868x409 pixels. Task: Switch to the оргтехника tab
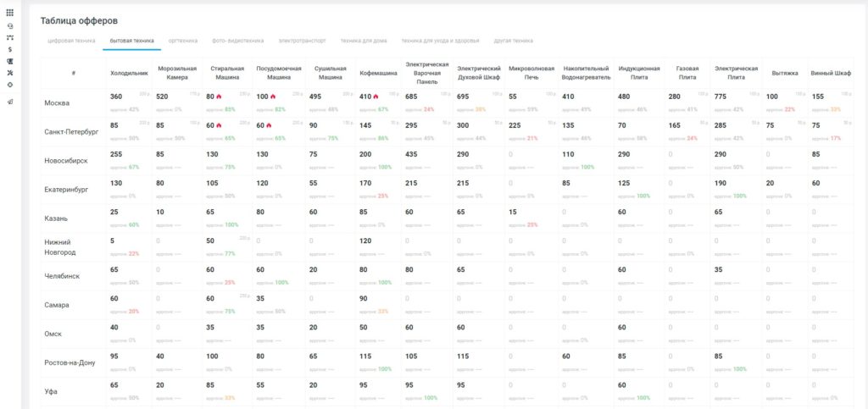(183, 41)
